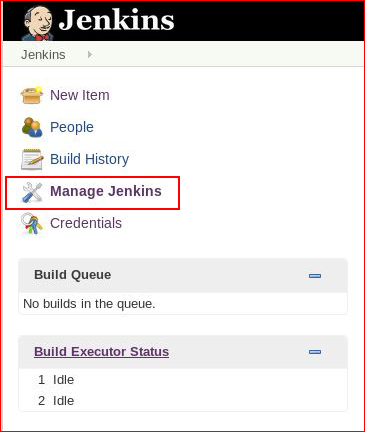Select executor 2 Idle row
This screenshot has height=432, width=365.
pyautogui.click(x=183, y=401)
